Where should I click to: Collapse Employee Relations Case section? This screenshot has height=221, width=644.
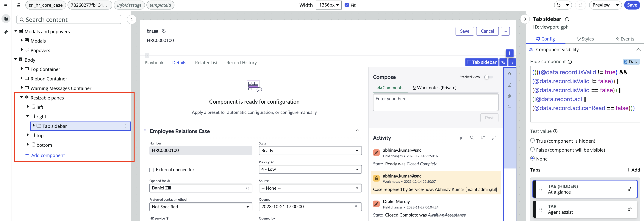point(357,131)
